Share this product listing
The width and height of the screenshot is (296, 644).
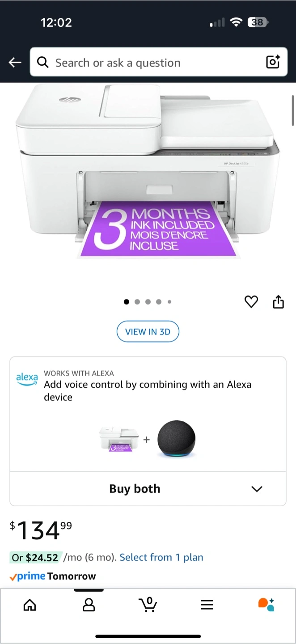278,302
